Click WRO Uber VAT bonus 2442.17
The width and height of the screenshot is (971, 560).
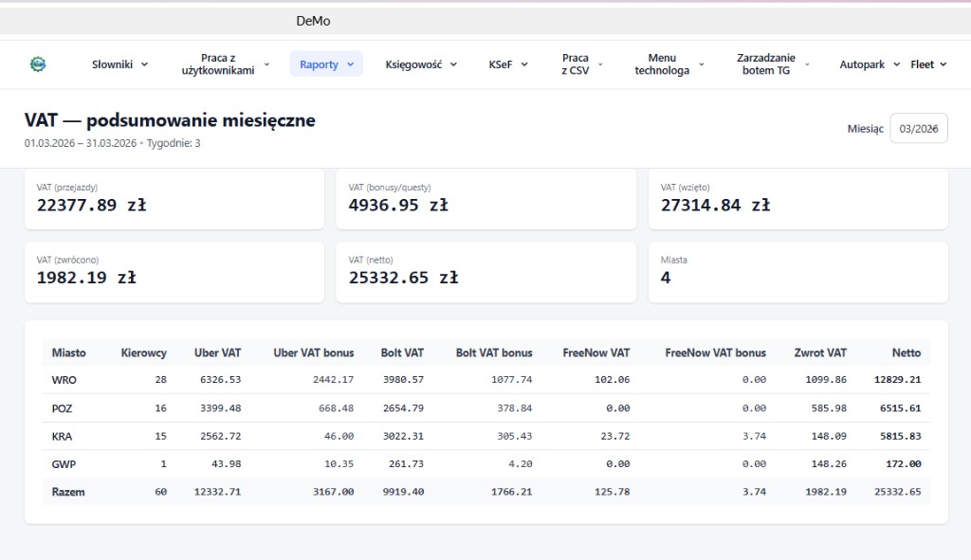tap(333, 379)
